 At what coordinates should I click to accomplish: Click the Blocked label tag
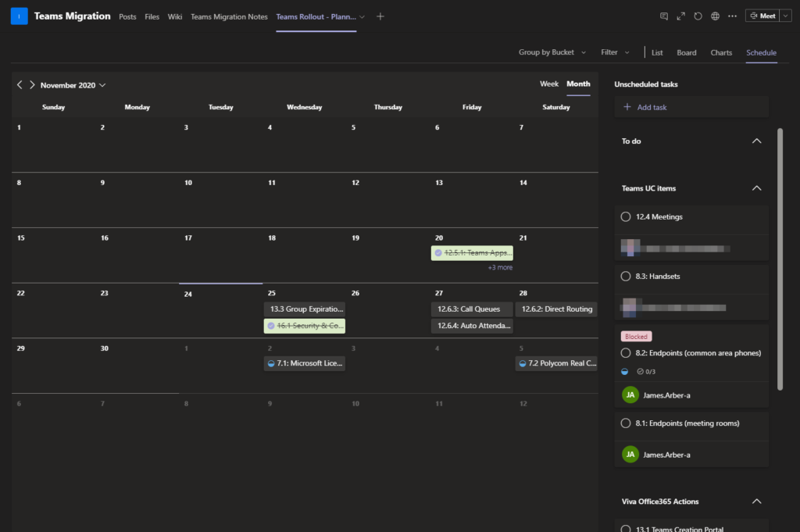636,337
